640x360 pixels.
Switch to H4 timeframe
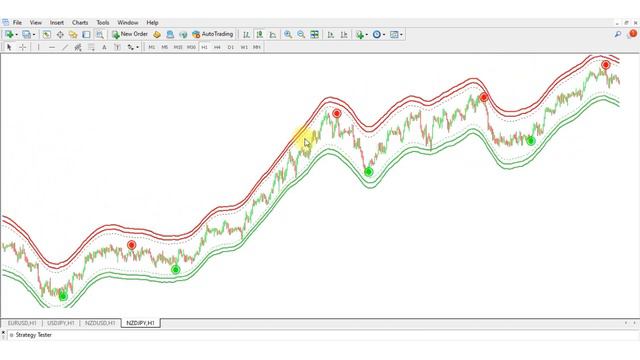tap(217, 47)
